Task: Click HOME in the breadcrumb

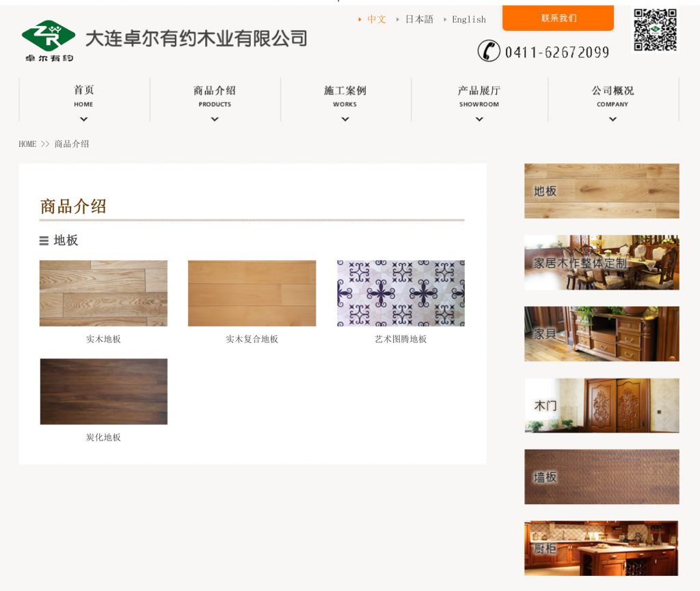Action: click(27, 144)
